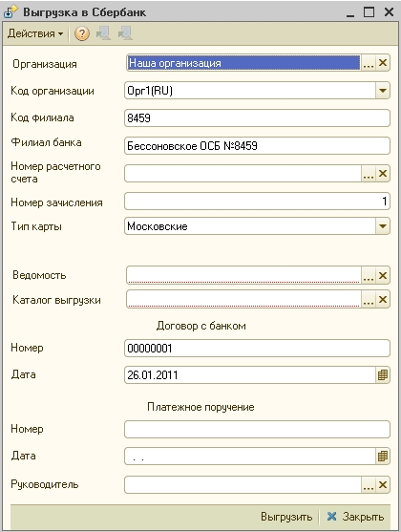The height and width of the screenshot is (532, 401).
Task: Click the empty Платежное поручение Дата field
Action: click(x=250, y=457)
